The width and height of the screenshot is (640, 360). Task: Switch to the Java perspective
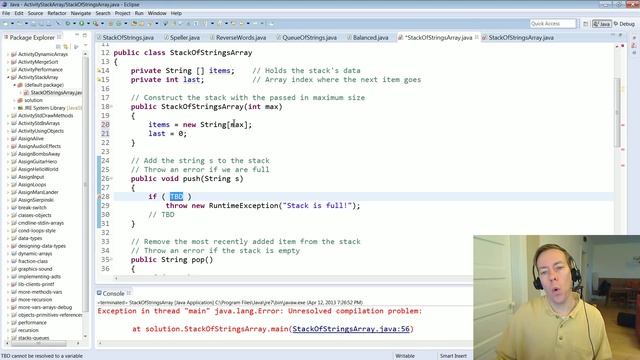602,24
